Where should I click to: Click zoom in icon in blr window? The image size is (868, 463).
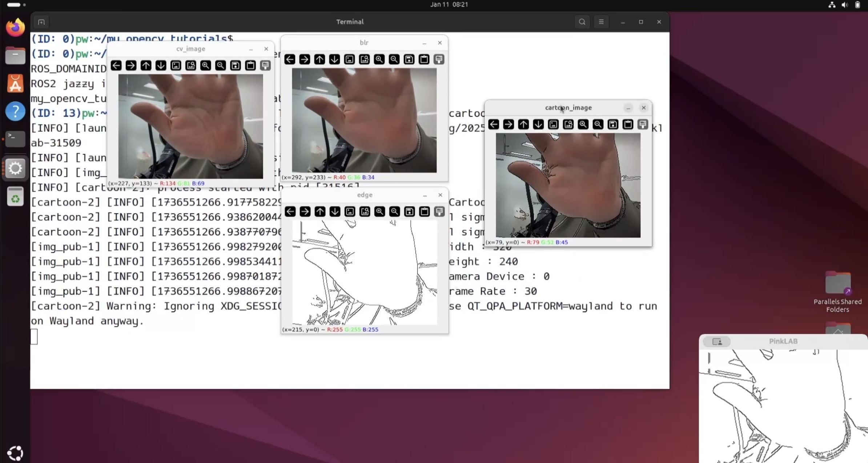pyautogui.click(x=379, y=59)
